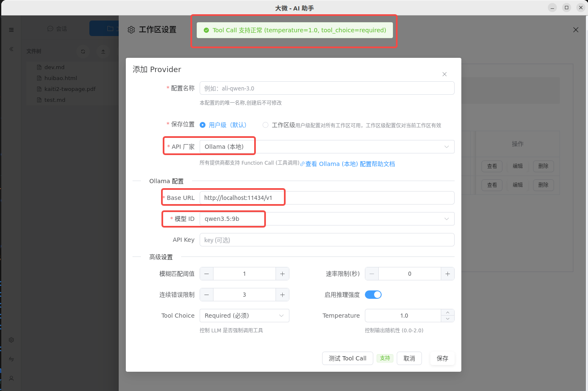Click the hamburger menu icon in sidebar
The width and height of the screenshot is (588, 391).
[11, 30]
